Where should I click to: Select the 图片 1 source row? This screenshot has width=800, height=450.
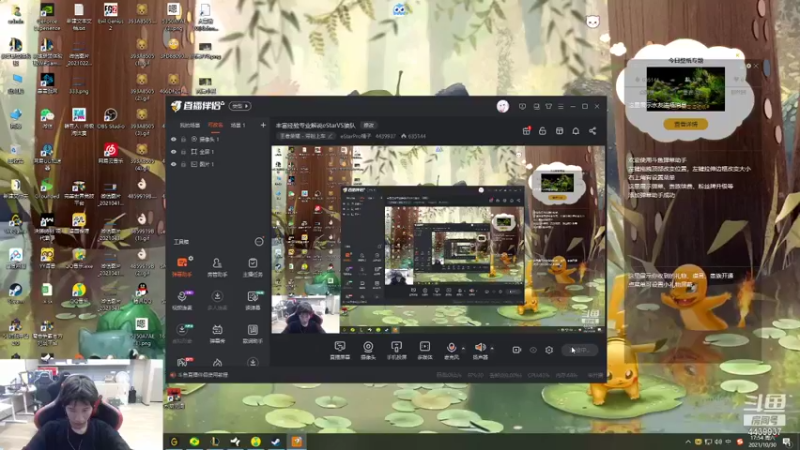pos(217,164)
